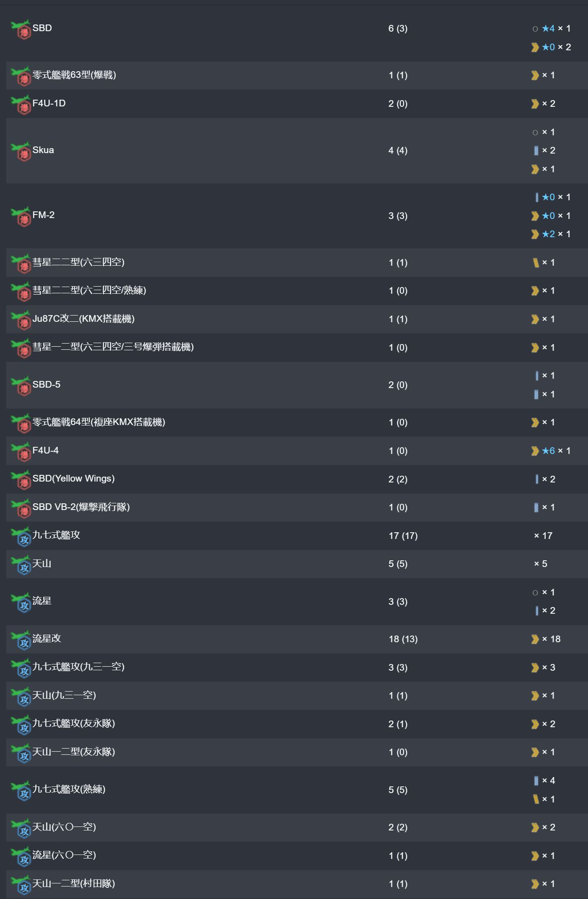Select the SBD(Yellow Wings) entry
This screenshot has height=899, width=588.
73,478
